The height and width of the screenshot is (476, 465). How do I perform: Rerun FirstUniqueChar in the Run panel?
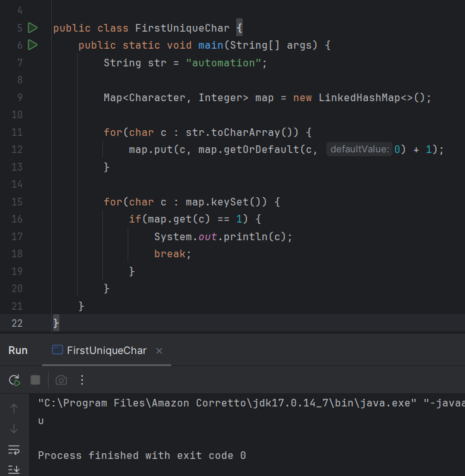[x=14, y=380]
